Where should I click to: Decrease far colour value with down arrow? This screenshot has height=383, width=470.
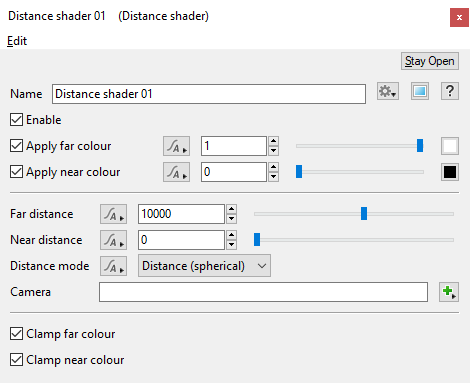[273, 151]
